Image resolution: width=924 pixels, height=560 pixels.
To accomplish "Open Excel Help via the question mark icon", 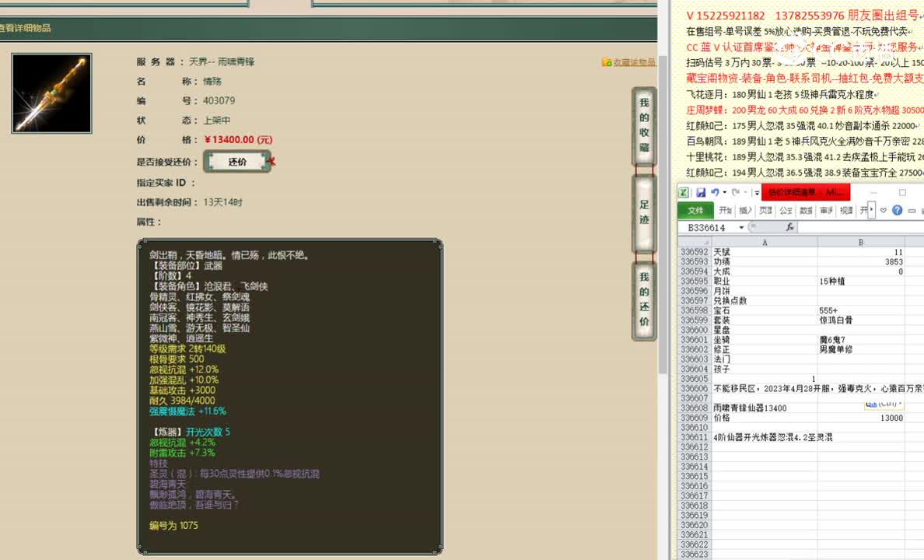I will coord(897,210).
